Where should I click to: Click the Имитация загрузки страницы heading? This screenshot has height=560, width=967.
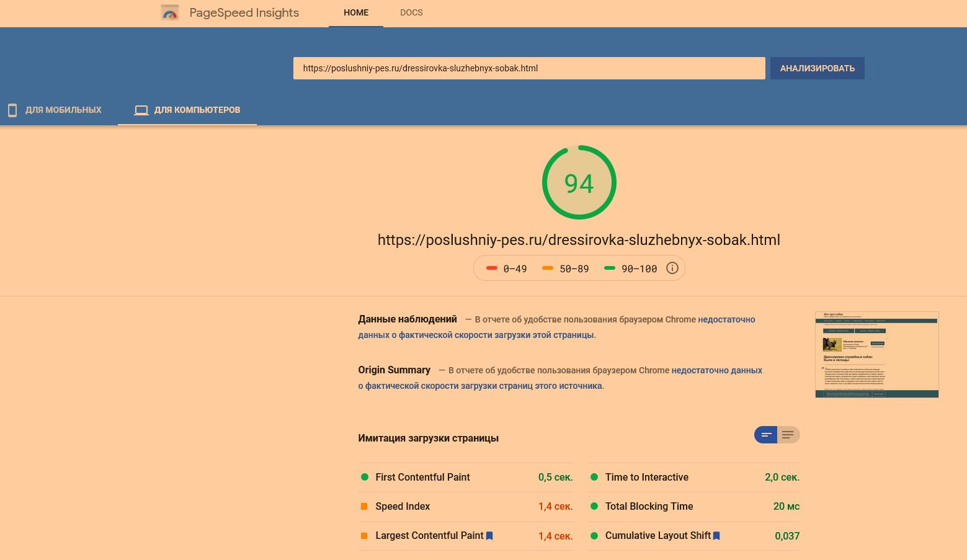pos(428,438)
